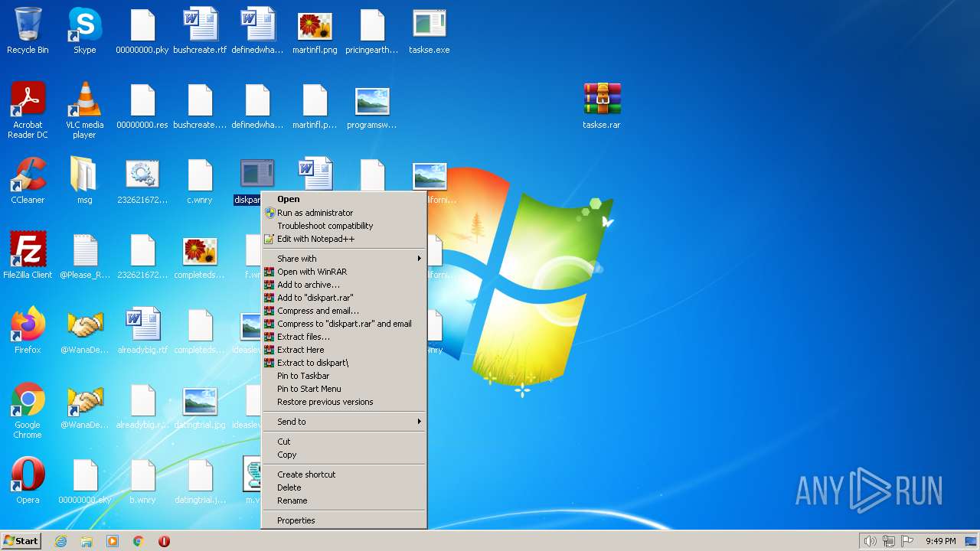980x551 pixels.
Task: Choose Open in the context menu
Action: coord(344,199)
